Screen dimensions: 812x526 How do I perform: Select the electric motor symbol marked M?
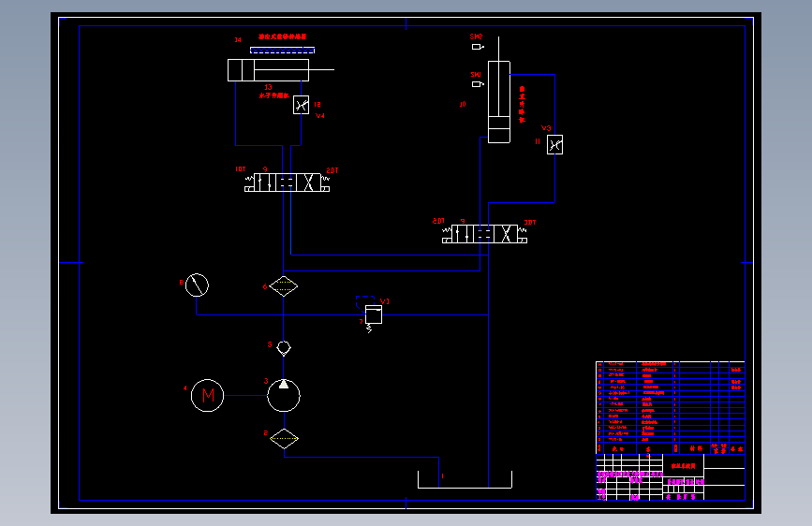(207, 396)
